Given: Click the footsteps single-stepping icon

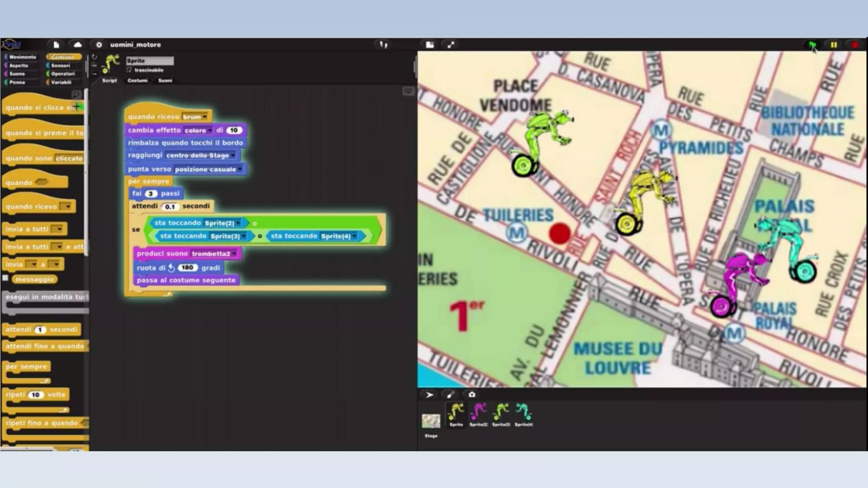Looking at the screenshot, I should click(x=383, y=44).
